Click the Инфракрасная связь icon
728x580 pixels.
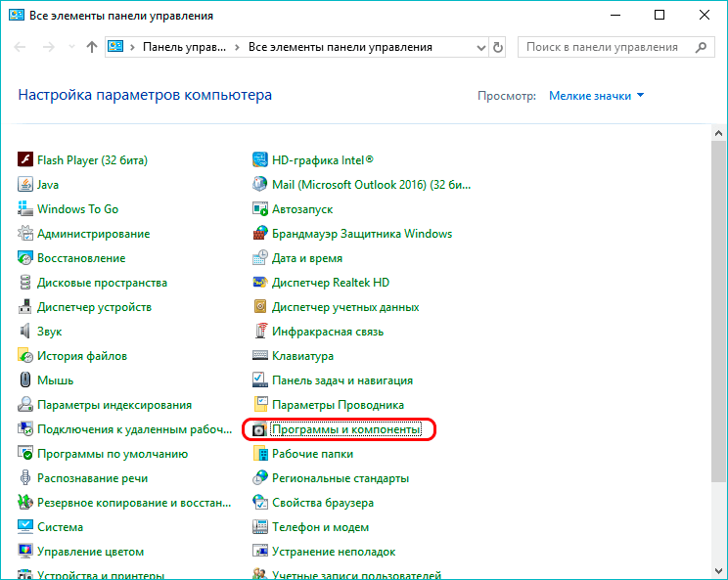tap(260, 331)
